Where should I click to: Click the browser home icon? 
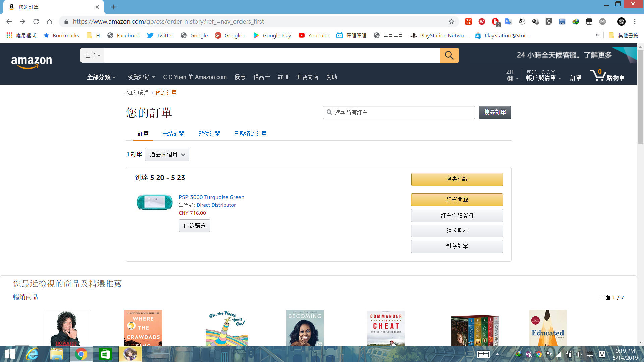50,22
